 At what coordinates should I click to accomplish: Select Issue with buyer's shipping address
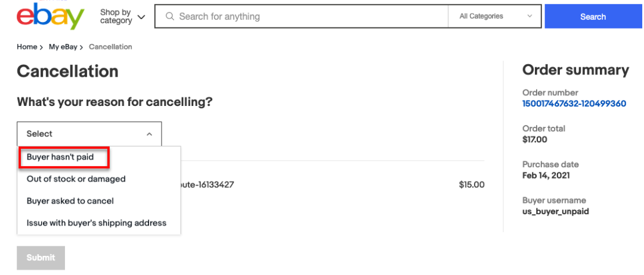pyautogui.click(x=97, y=223)
